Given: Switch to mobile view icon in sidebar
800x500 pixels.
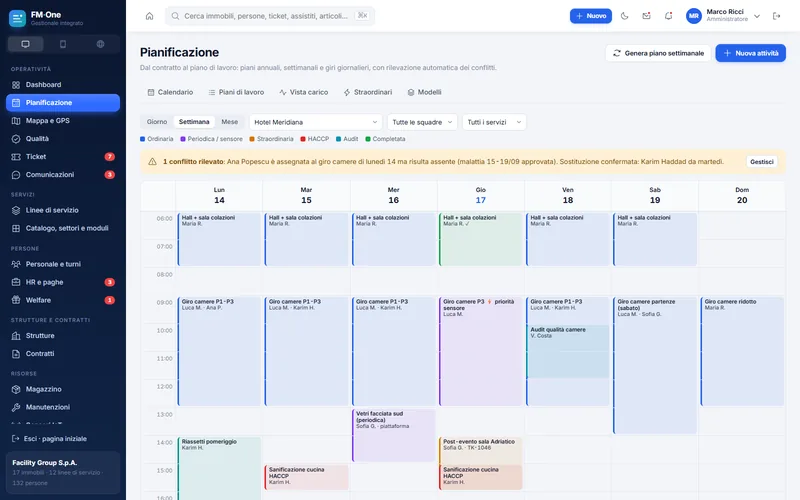Looking at the screenshot, I should pyautogui.click(x=63, y=44).
